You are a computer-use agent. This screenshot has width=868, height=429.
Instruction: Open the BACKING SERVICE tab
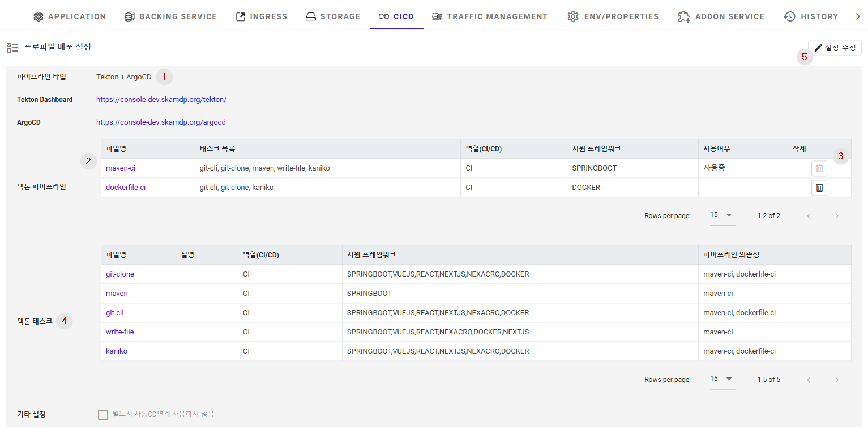click(x=170, y=16)
